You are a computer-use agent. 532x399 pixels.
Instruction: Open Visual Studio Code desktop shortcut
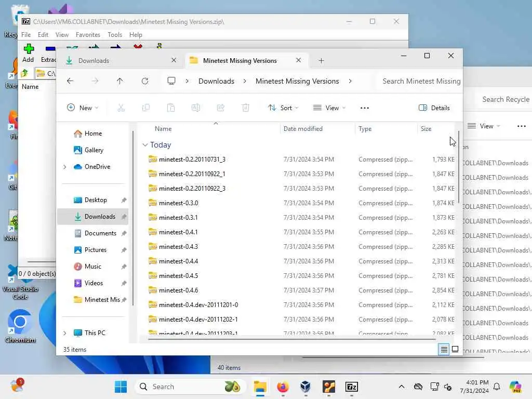(20, 282)
